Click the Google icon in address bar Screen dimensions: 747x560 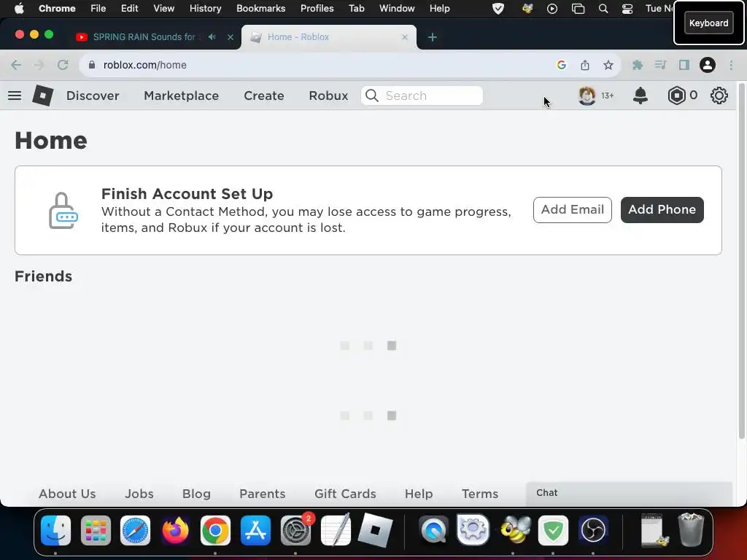pos(562,65)
